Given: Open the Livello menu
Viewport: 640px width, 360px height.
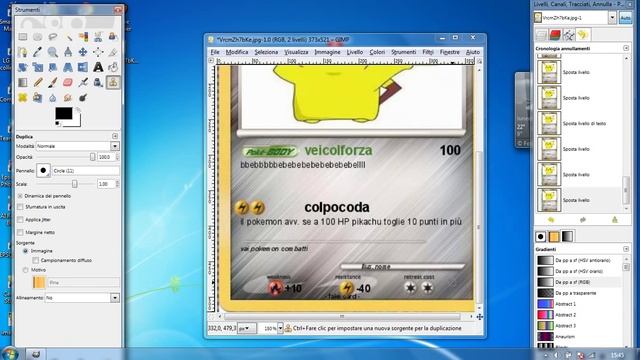Looking at the screenshot, I should 355,52.
